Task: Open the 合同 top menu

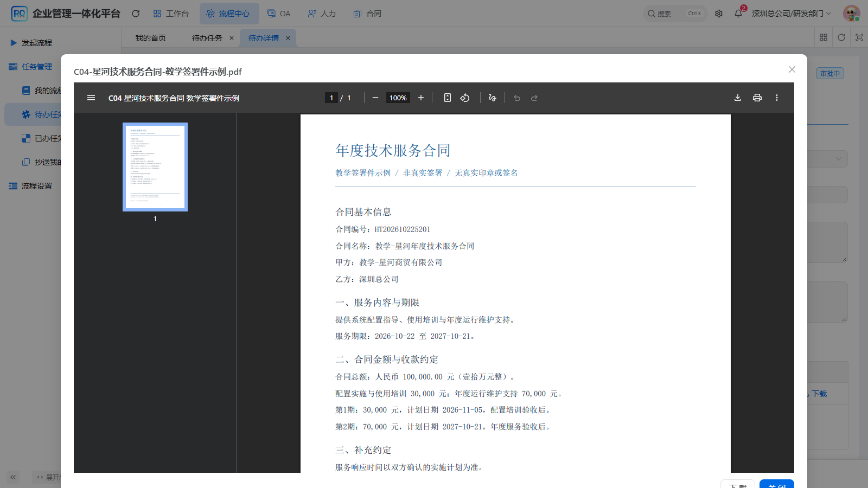Action: tap(367, 14)
